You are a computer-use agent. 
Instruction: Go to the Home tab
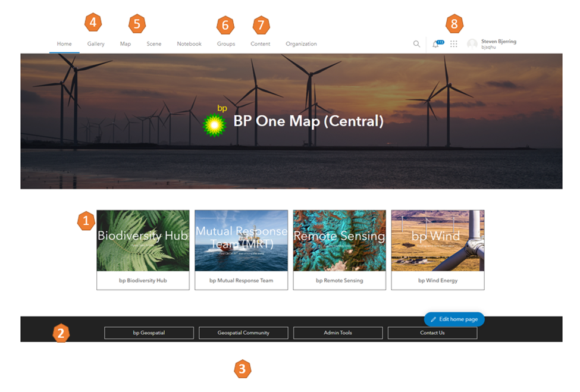[64, 43]
